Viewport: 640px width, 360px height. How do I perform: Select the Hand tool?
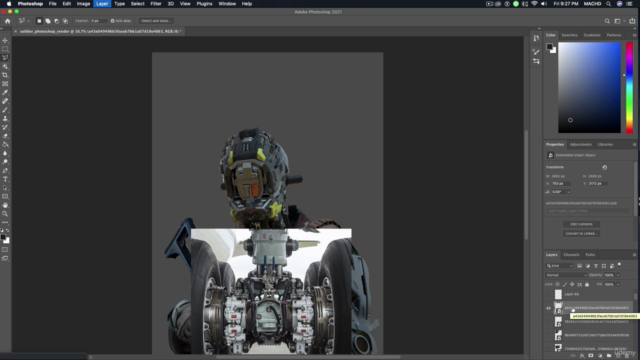tap(5, 205)
